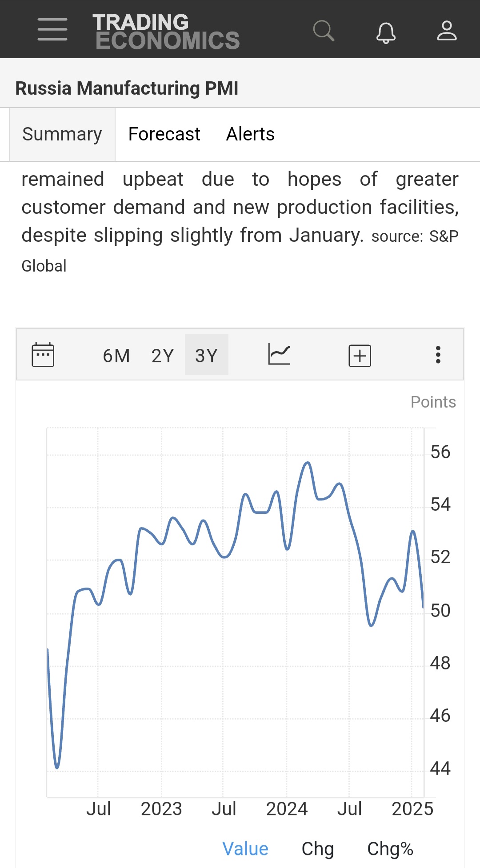
Task: Select the 6M chart range
Action: [116, 356]
